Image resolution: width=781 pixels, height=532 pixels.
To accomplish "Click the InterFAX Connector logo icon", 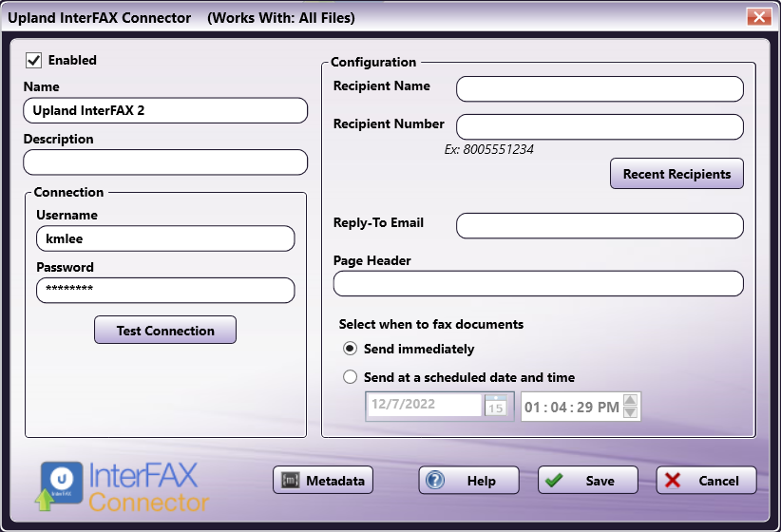I will pos(59,485).
